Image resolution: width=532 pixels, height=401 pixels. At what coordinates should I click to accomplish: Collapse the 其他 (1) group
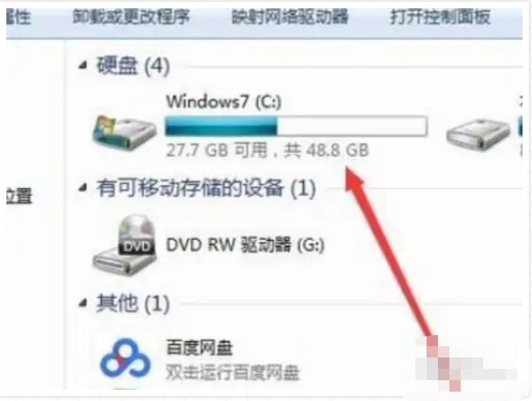pos(83,303)
